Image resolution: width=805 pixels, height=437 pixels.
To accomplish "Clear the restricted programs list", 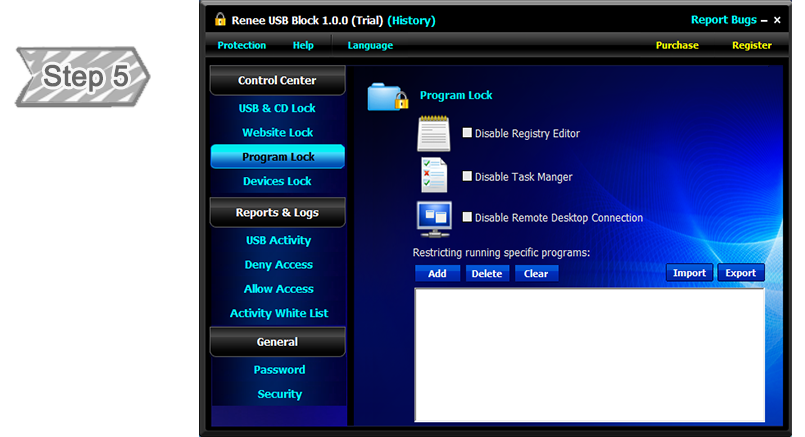I will tap(536, 273).
